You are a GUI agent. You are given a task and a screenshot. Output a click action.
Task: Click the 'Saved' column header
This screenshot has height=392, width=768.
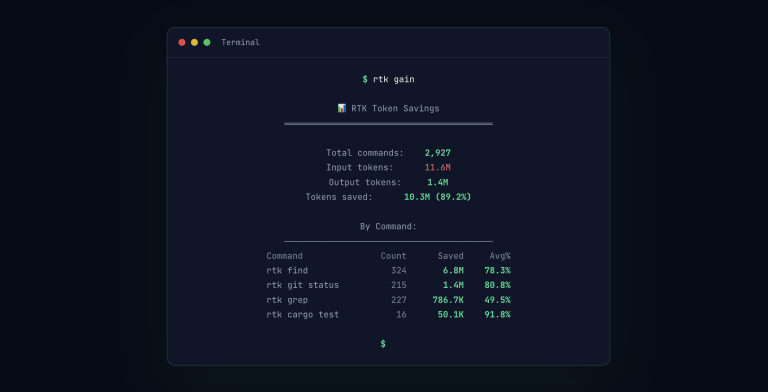(451, 256)
